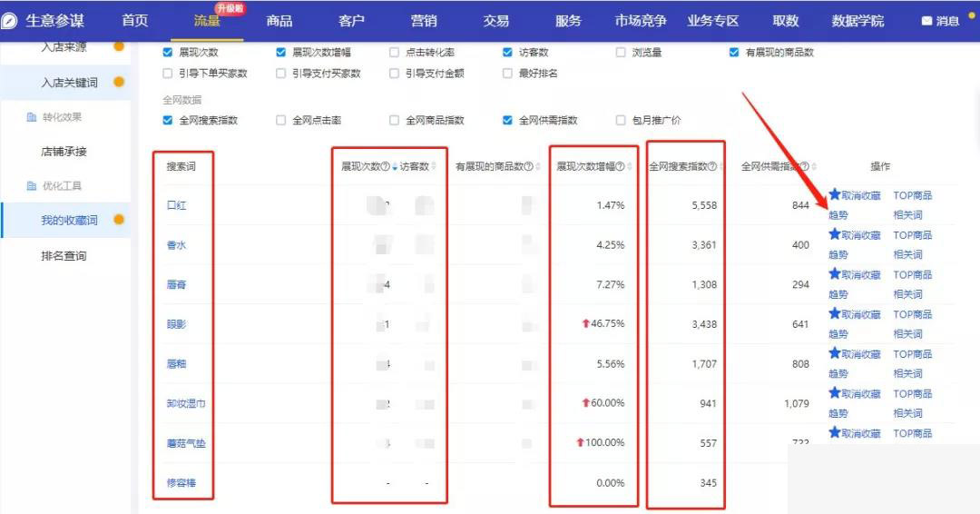
Task: Uncheck the 展现次数 checkbox
Action: (x=167, y=53)
